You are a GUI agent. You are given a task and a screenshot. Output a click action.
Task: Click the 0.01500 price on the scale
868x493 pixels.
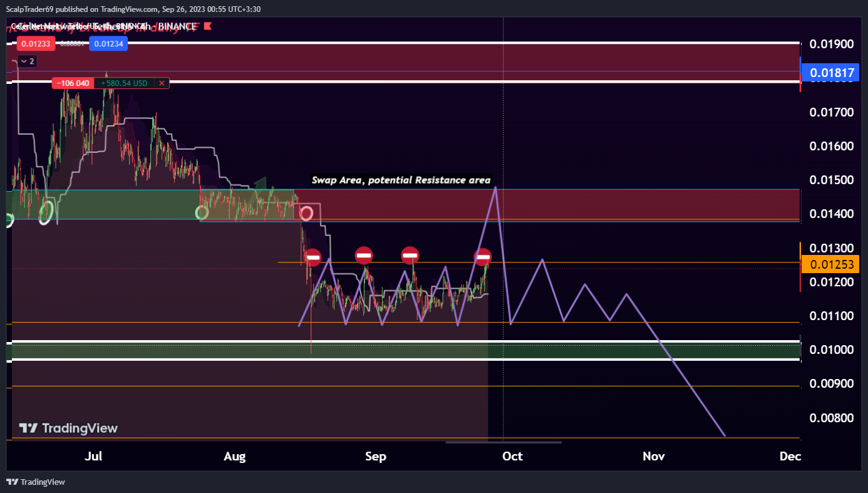tap(832, 180)
